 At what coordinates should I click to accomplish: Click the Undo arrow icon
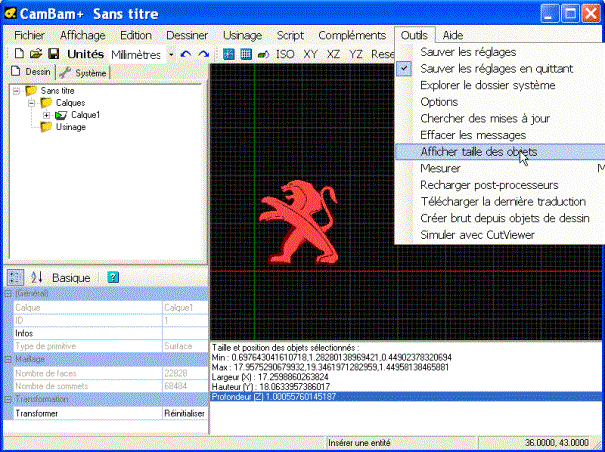[186, 54]
